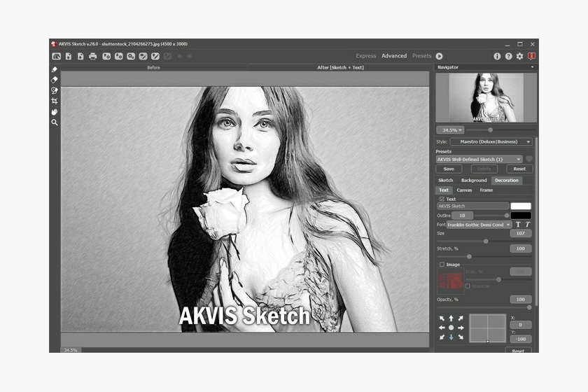This screenshot has width=588, height=392.
Task: Collapse the Navigator panel arrow
Action: [x=532, y=67]
